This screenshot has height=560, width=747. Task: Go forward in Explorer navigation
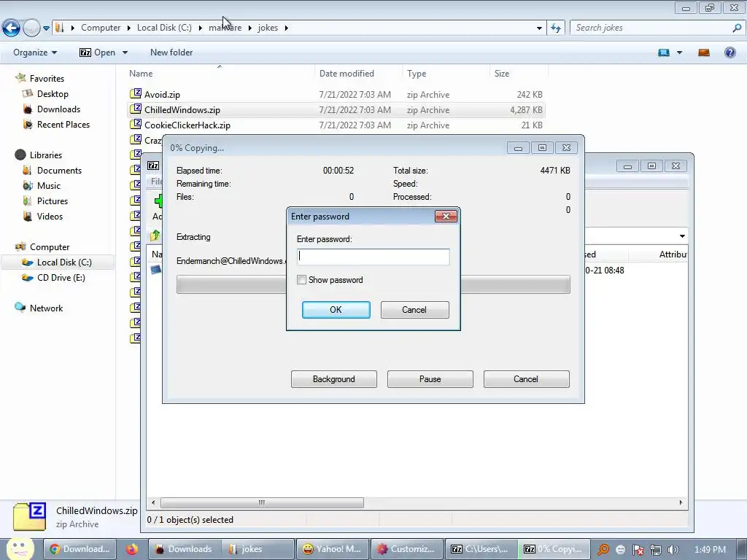pyautogui.click(x=31, y=28)
